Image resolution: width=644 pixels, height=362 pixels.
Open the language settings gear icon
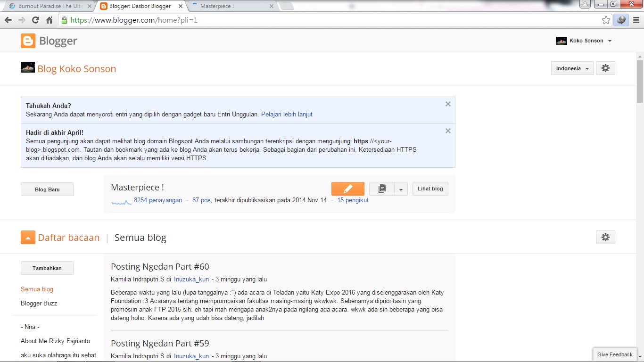pos(606,68)
